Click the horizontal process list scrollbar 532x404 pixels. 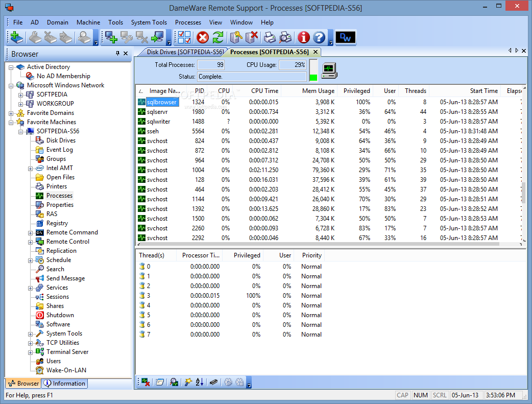click(x=319, y=244)
